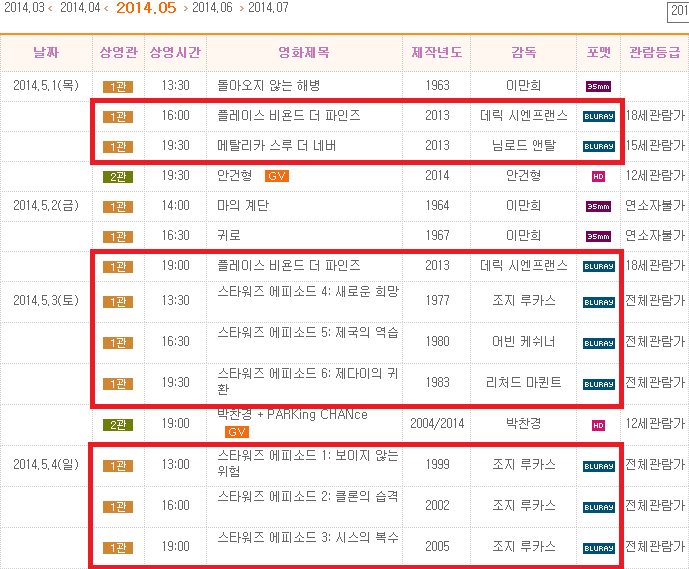Go to month 2014.03
Image resolution: width=689 pixels, height=569 pixels.
25,8
